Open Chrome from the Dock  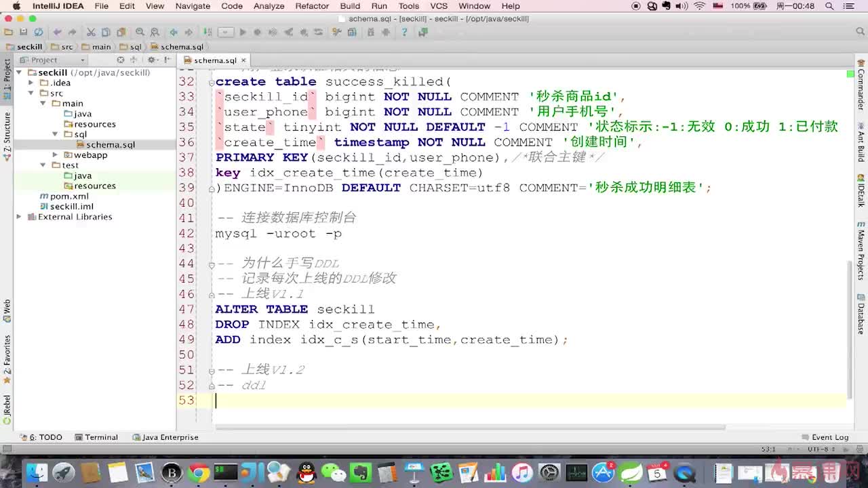[198, 472]
